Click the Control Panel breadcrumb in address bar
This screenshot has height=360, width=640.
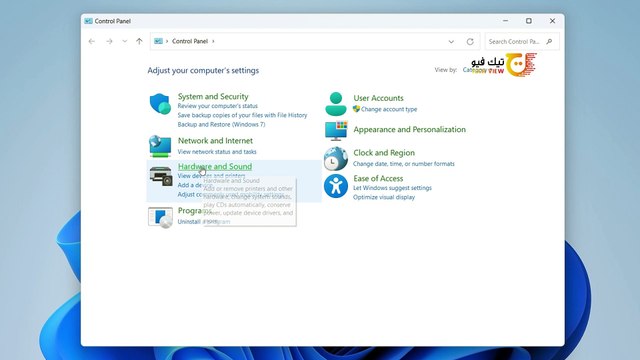pos(190,41)
